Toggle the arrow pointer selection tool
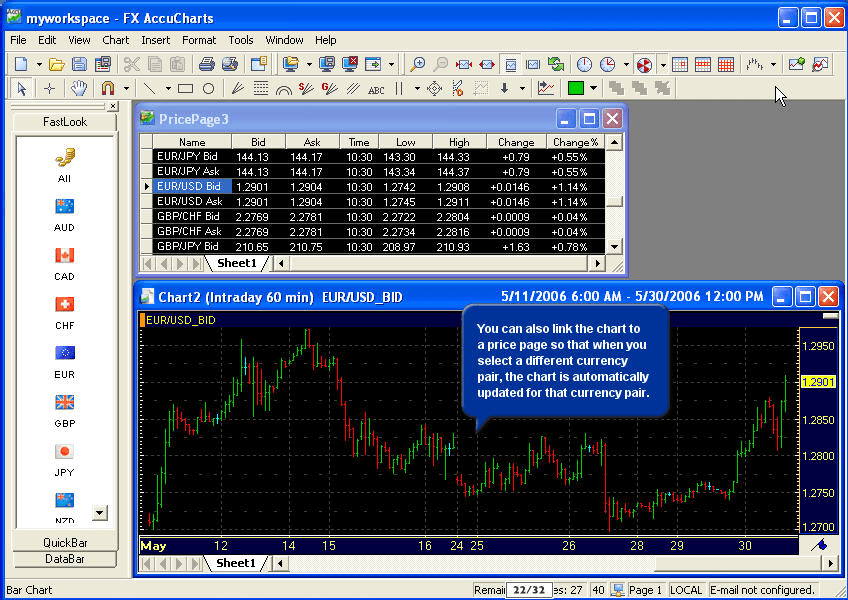The width and height of the screenshot is (848, 600). [x=22, y=88]
